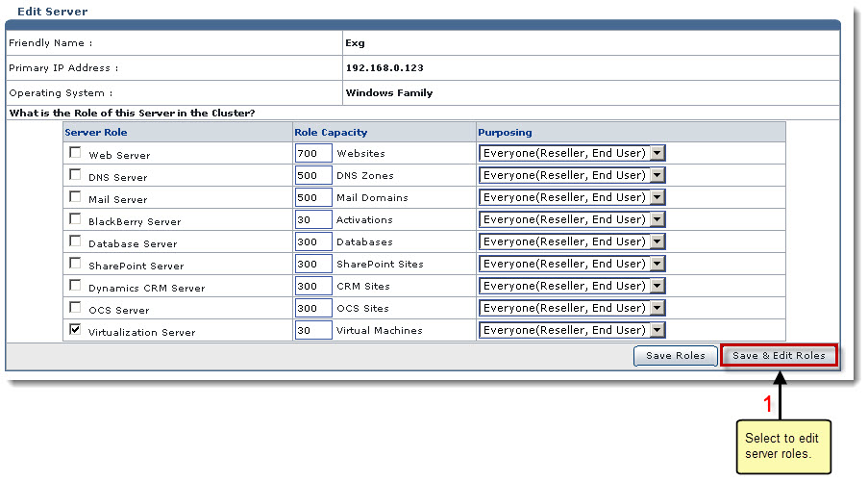Screen dimensions: 868x482
Task: Open Virtualization Server Purposing dropdown
Action: [572, 330]
